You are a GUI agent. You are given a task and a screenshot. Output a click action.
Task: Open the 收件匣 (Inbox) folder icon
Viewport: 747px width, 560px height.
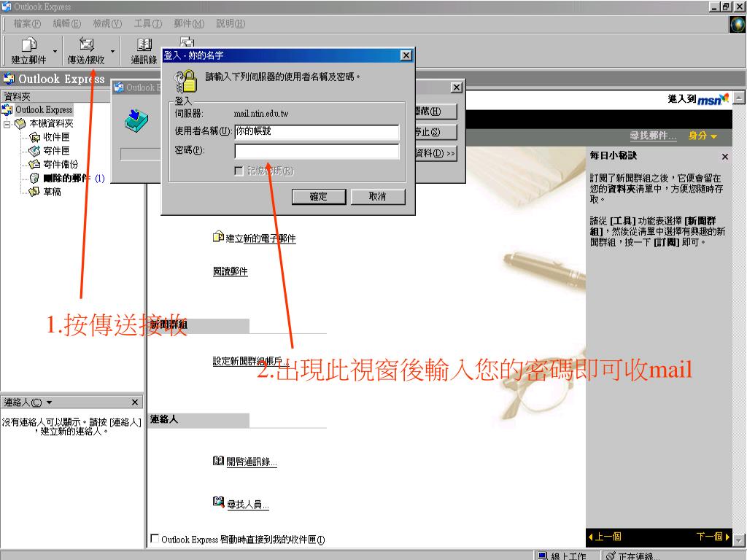(x=34, y=138)
